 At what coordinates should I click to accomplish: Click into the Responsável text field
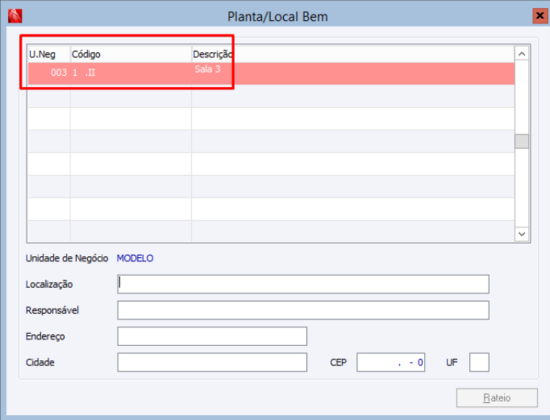tap(303, 310)
